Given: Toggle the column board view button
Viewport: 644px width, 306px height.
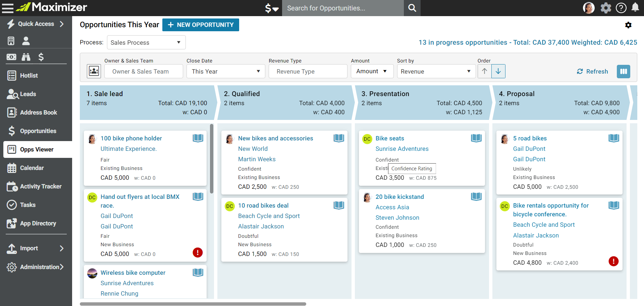Looking at the screenshot, I should click(624, 71).
